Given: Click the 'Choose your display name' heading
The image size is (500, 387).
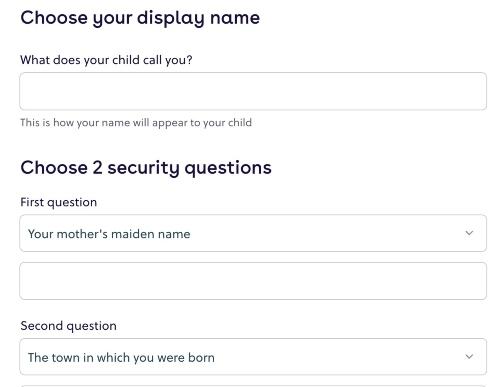Looking at the screenshot, I should coord(140,18).
